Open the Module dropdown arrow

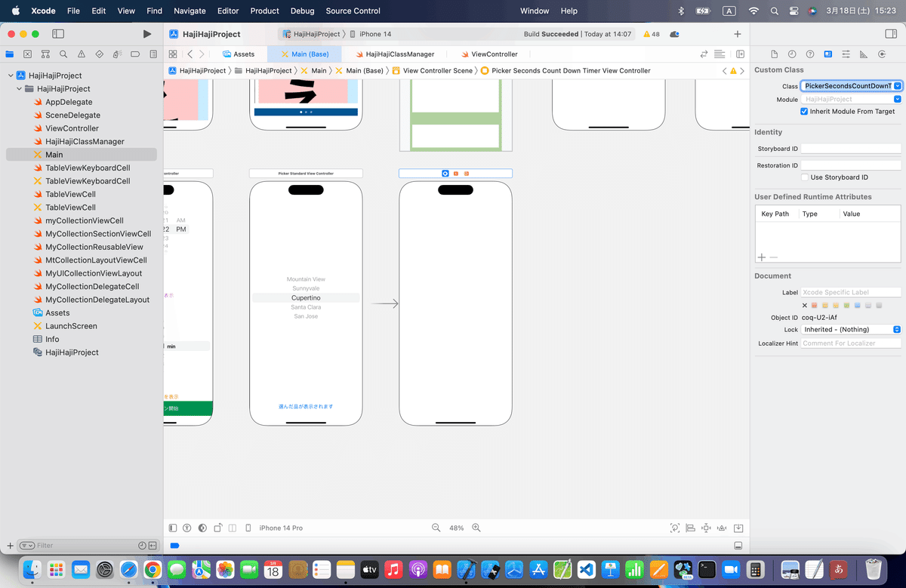(898, 99)
